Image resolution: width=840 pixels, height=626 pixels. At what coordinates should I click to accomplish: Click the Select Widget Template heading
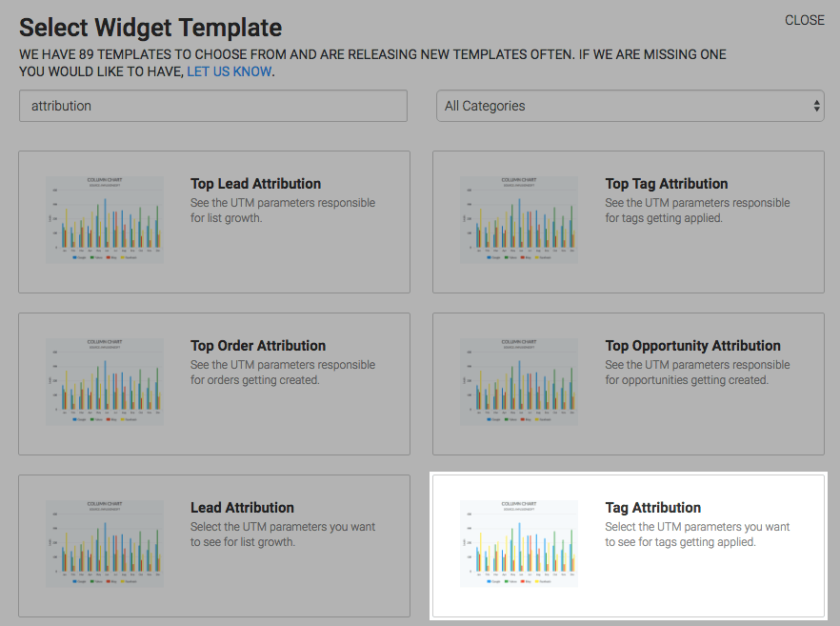click(x=150, y=28)
